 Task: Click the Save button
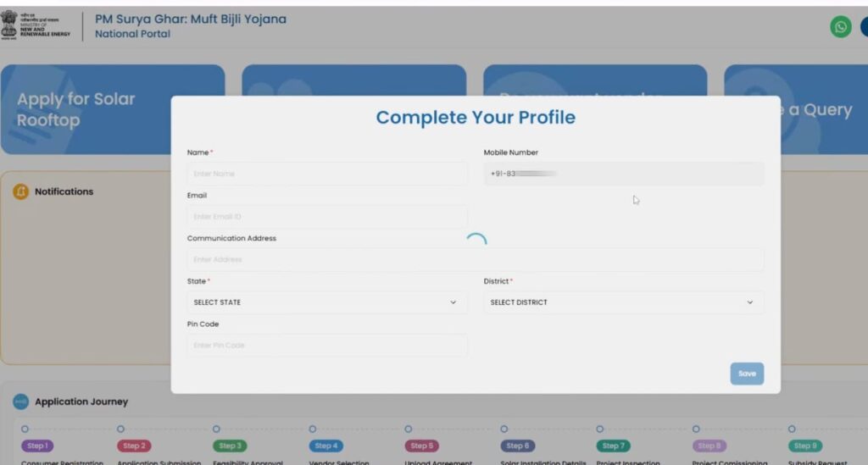[747, 374]
